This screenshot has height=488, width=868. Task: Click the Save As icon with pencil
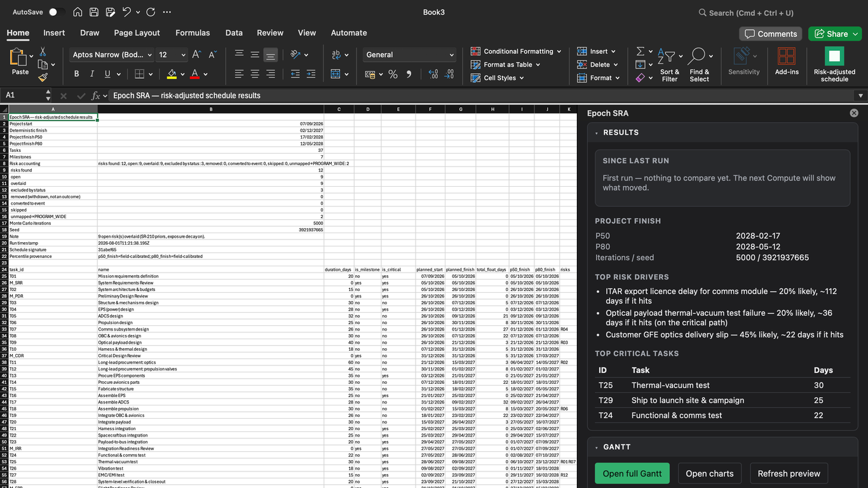111,12
